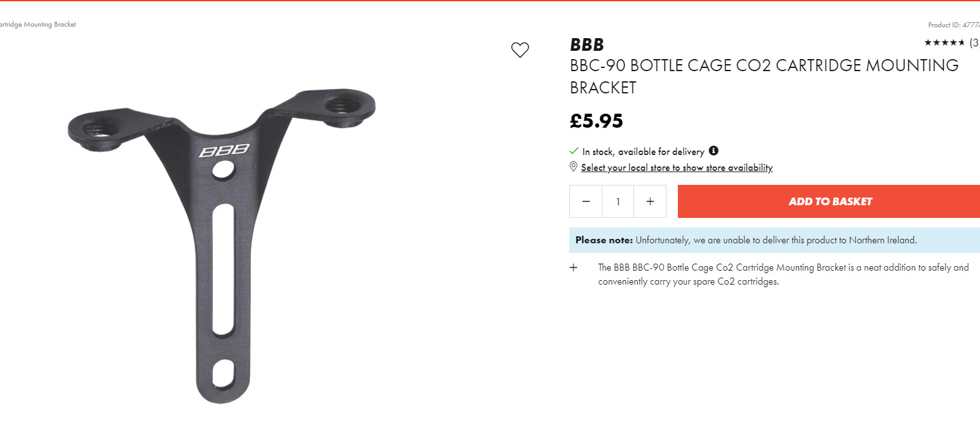Click the Product ID text
Image resolution: width=980 pixels, height=425 pixels.
point(954,25)
